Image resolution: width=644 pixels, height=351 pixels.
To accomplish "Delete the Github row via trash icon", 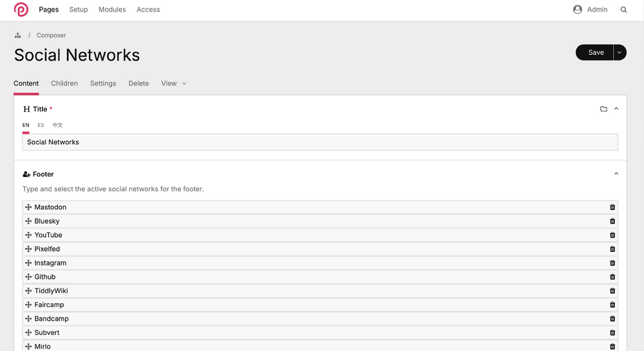I will pyautogui.click(x=612, y=277).
